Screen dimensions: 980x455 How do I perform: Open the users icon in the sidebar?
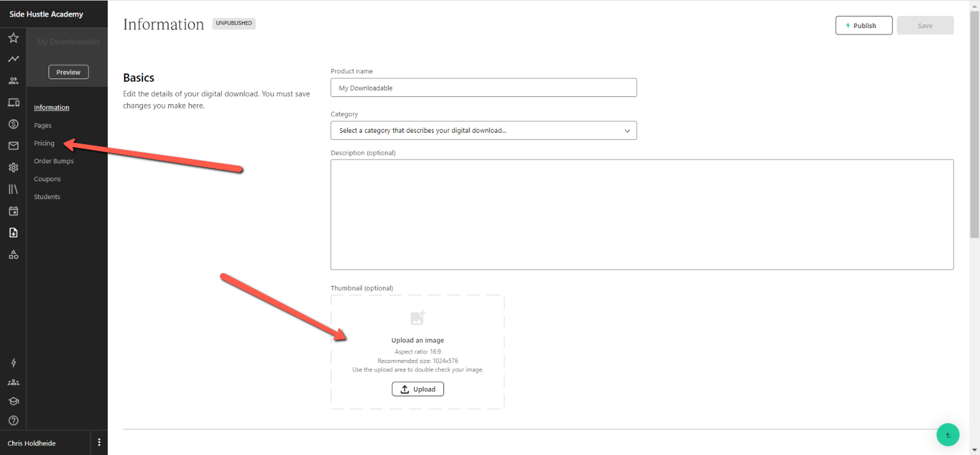[13, 81]
